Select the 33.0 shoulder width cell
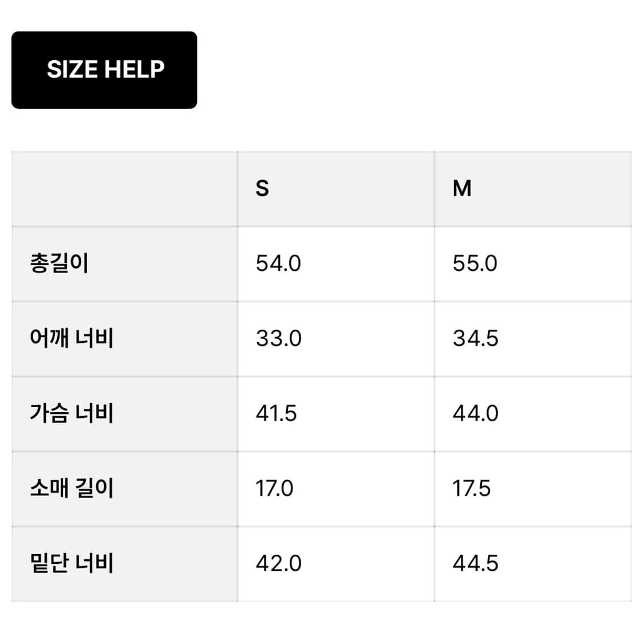The image size is (644, 644). click(x=278, y=338)
